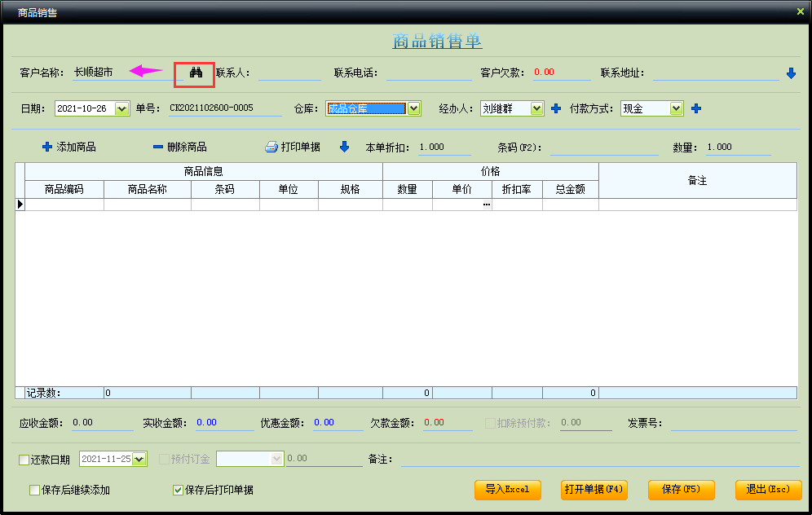Click the 打开单据(F4) button
This screenshot has width=812, height=515.
pyautogui.click(x=594, y=490)
